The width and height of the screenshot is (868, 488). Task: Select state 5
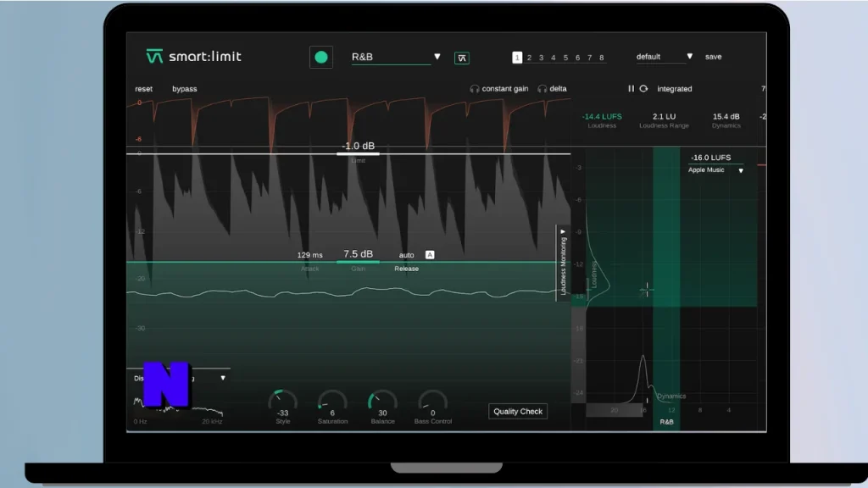pos(565,58)
